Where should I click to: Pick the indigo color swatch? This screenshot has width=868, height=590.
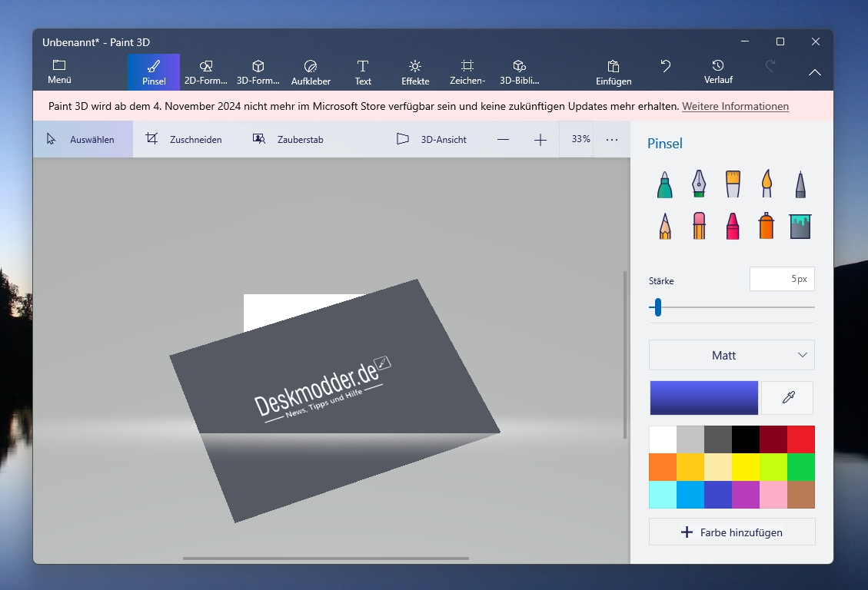point(719,494)
